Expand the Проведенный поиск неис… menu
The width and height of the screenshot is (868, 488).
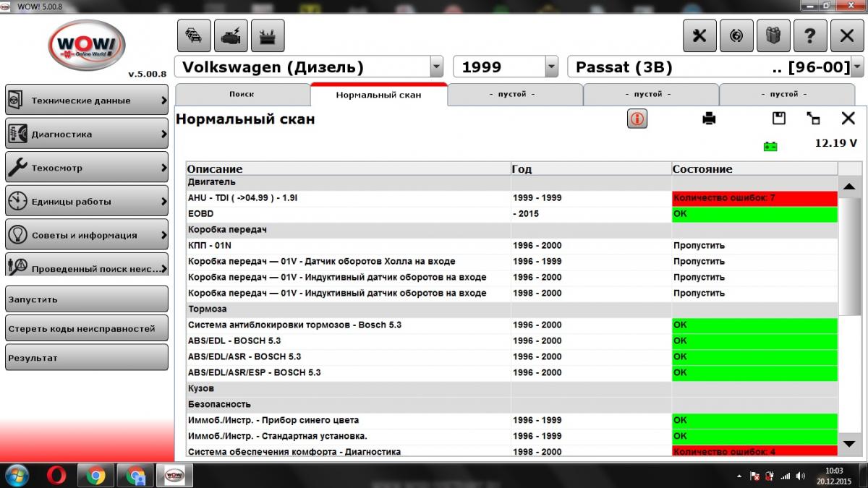pos(87,264)
